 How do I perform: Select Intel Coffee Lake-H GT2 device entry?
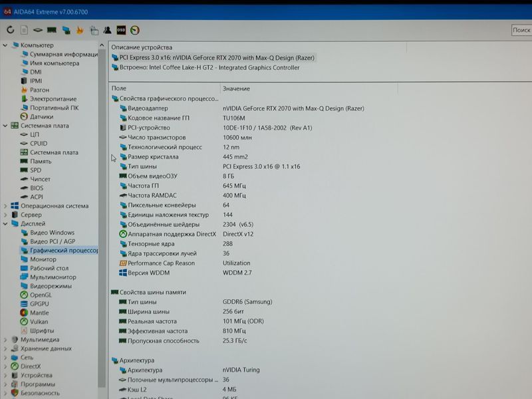(x=205, y=68)
